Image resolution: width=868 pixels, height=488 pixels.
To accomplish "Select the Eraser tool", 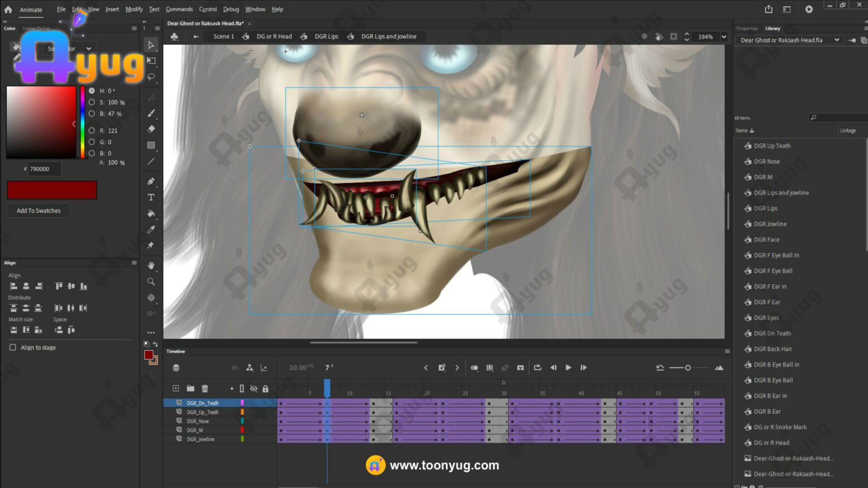I will click(x=151, y=129).
